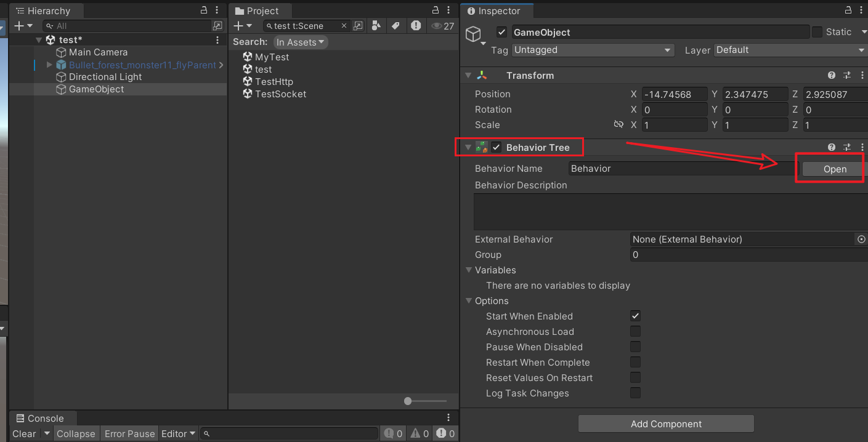Pick External Behavior object selector
The image size is (868, 442).
tap(861, 239)
